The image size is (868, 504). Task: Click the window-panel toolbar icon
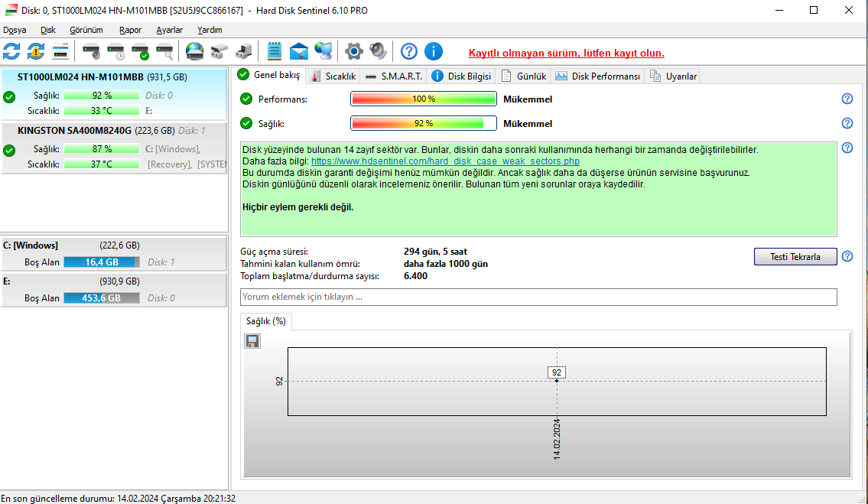point(60,51)
